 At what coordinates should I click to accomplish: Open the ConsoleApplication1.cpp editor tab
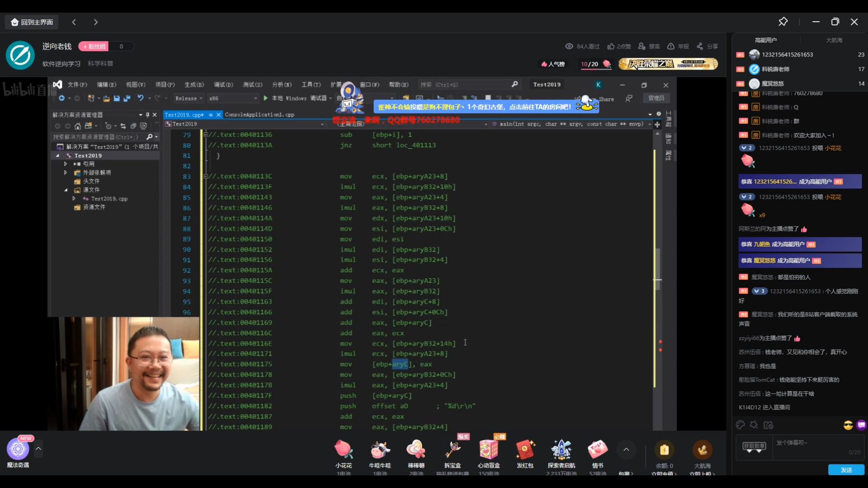[x=259, y=115]
